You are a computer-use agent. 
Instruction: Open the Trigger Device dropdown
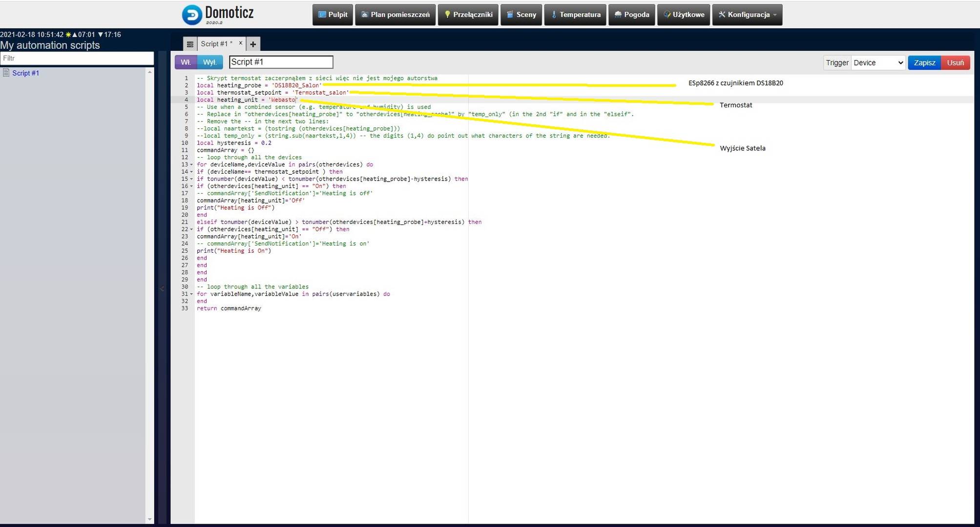click(x=878, y=62)
